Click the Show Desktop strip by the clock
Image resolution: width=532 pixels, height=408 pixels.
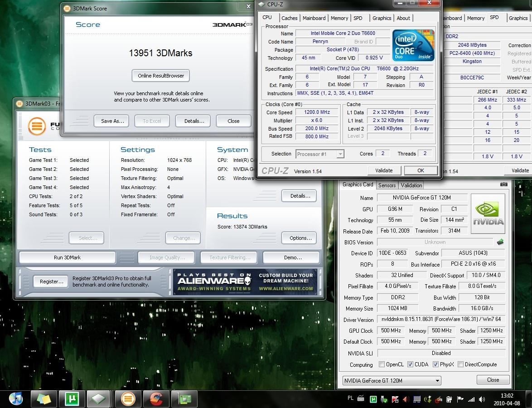tap(529, 399)
